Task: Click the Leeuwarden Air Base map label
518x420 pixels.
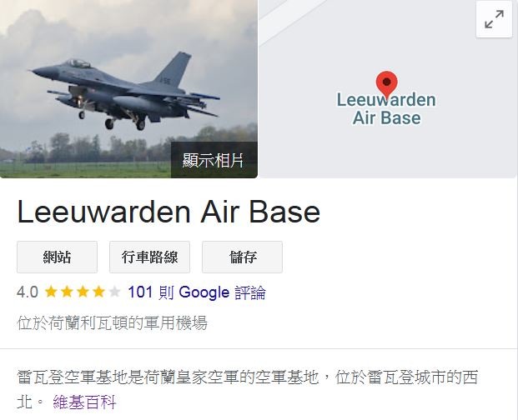Action: [x=386, y=109]
